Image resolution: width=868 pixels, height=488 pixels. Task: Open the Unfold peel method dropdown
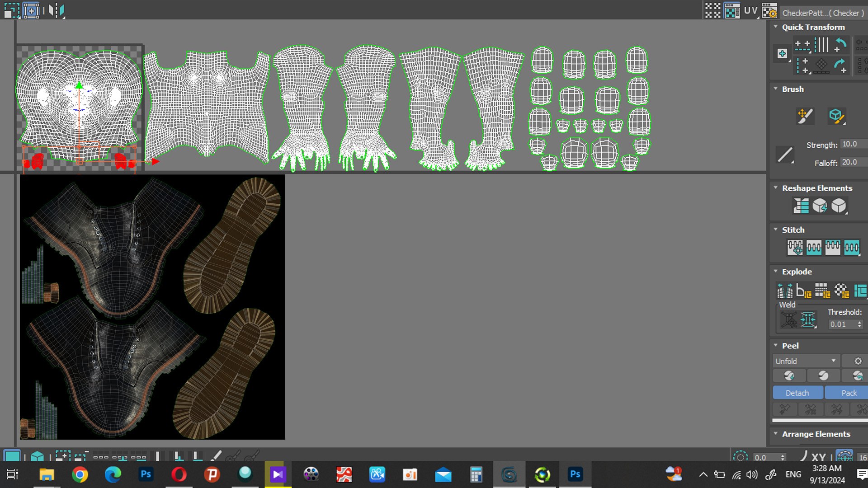pyautogui.click(x=806, y=361)
